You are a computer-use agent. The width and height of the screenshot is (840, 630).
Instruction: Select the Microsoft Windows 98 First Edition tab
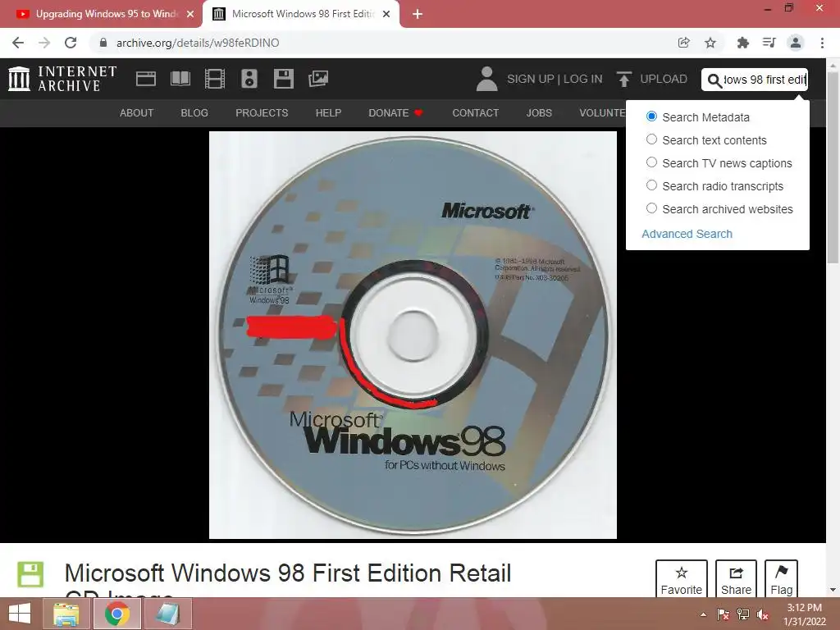[300, 14]
